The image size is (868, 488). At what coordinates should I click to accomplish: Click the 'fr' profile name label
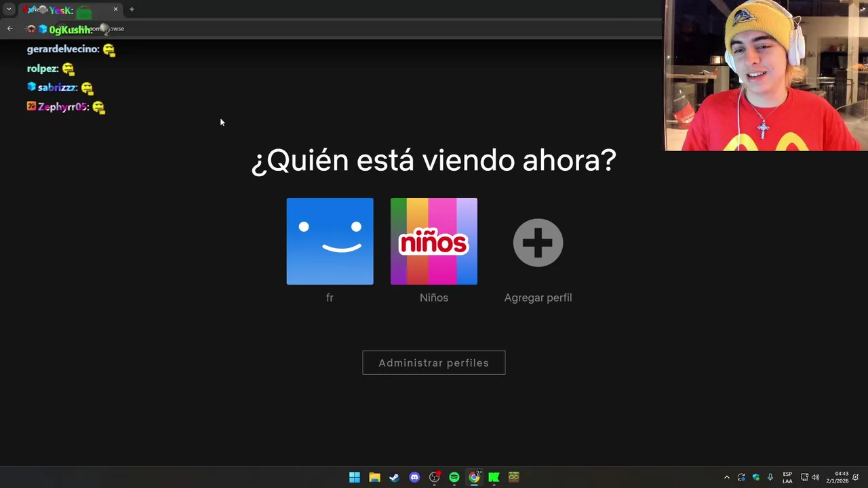click(x=330, y=298)
